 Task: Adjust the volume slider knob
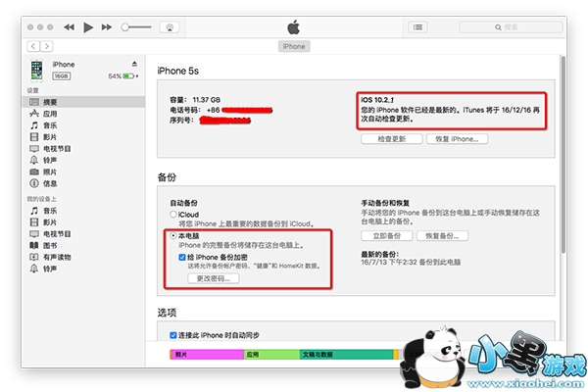[x=124, y=27]
